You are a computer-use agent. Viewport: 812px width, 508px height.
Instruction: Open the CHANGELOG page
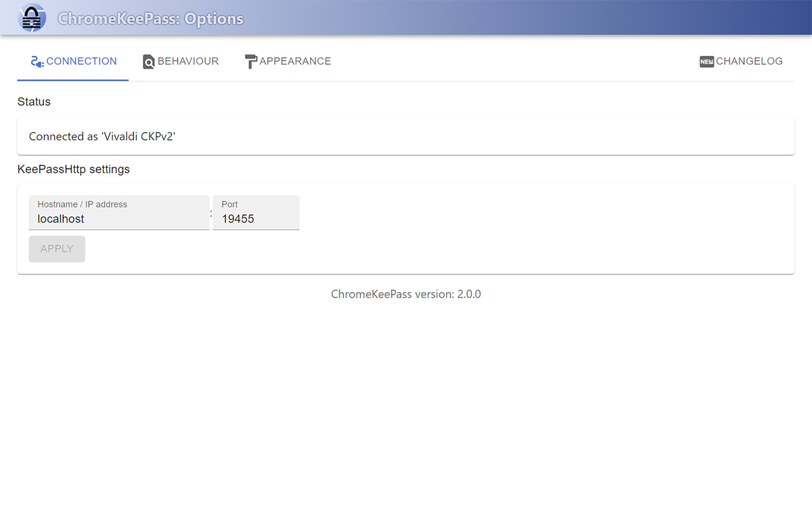pyautogui.click(x=749, y=61)
